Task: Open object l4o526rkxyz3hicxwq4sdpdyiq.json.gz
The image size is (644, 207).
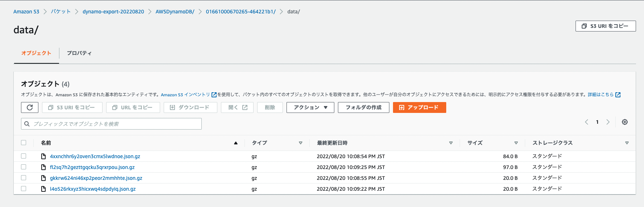Action: 93,189
